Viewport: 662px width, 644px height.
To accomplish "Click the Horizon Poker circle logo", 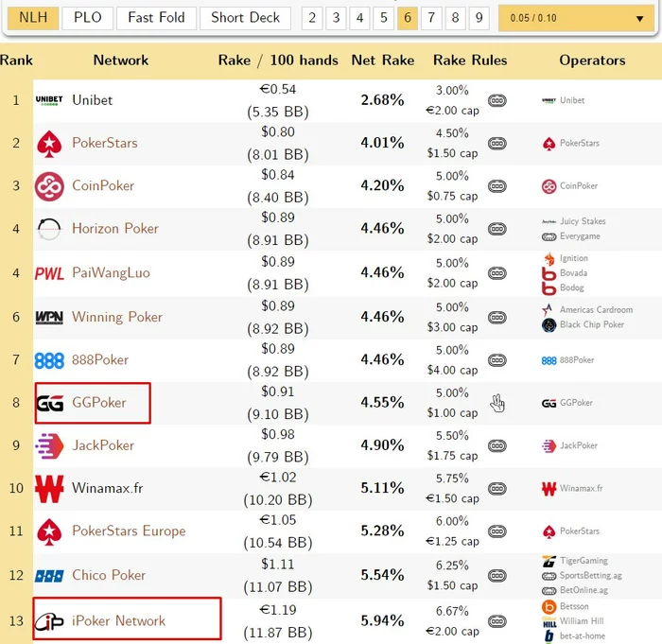I will (49, 229).
